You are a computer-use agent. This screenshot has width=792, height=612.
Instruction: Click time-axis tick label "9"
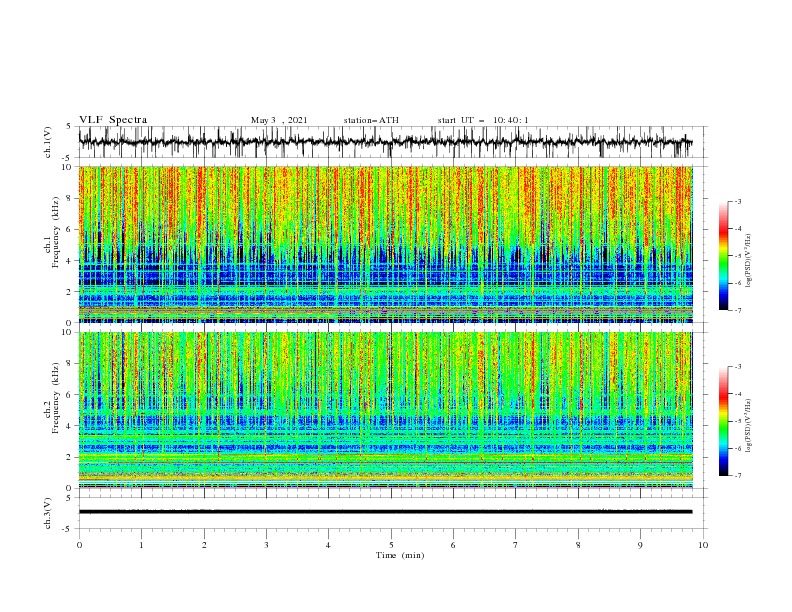[x=640, y=545]
